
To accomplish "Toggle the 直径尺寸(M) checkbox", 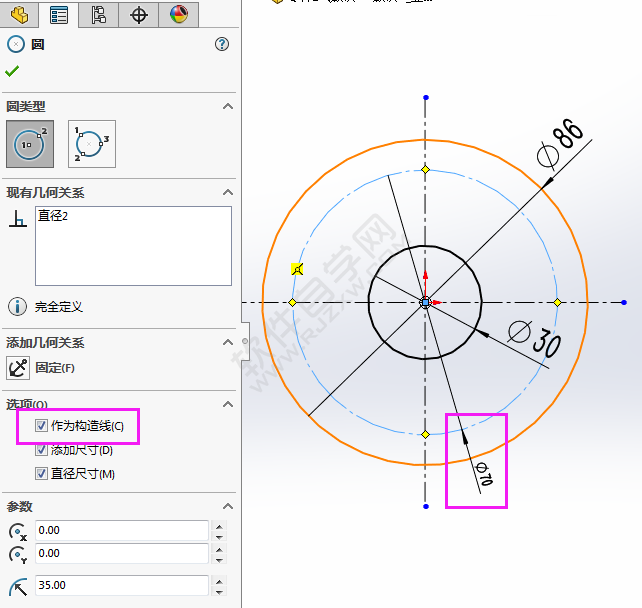I will tap(41, 474).
